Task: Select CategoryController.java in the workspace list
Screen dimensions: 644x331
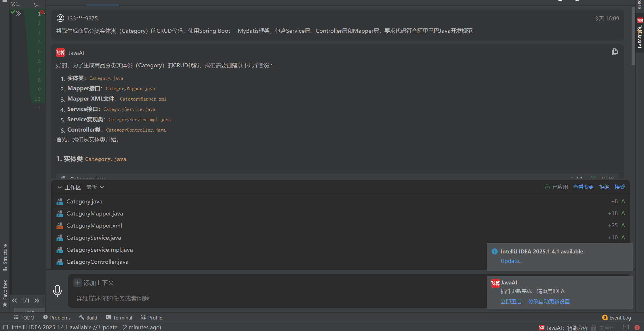Action: [270, 262]
